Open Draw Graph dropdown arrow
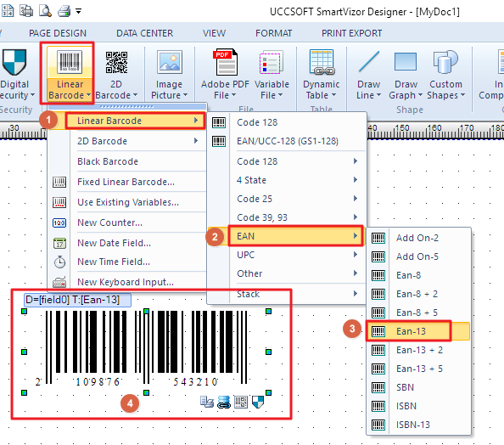The width and height of the screenshot is (504, 445). pyautogui.click(x=420, y=95)
